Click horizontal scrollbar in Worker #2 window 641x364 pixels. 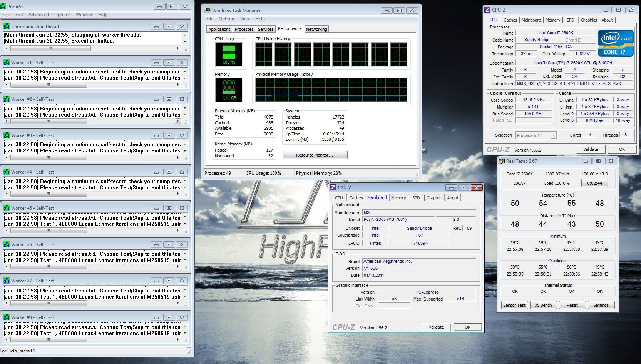click(92, 121)
